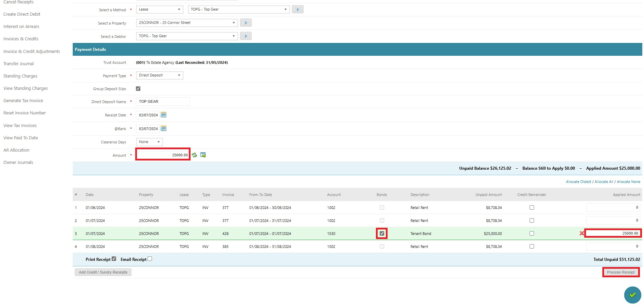The image size is (644, 308).
Task: Open the Receipt Date calendar picker
Action: click(164, 115)
